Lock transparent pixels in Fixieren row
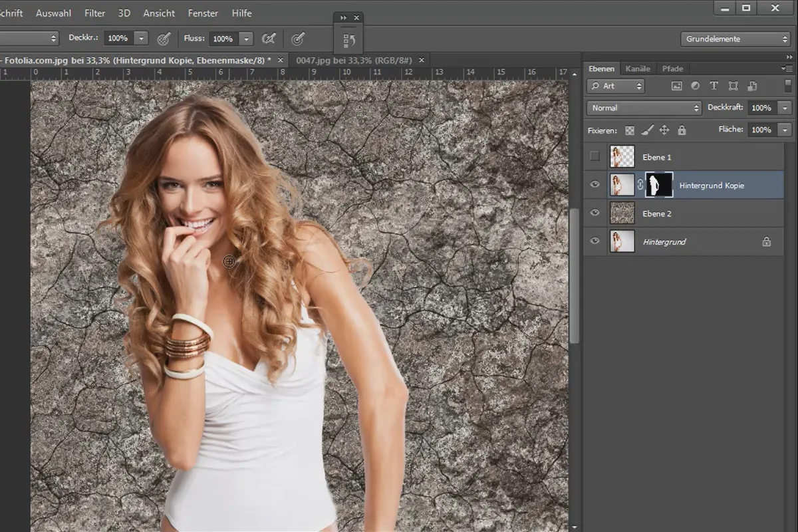798x532 pixels. [630, 130]
